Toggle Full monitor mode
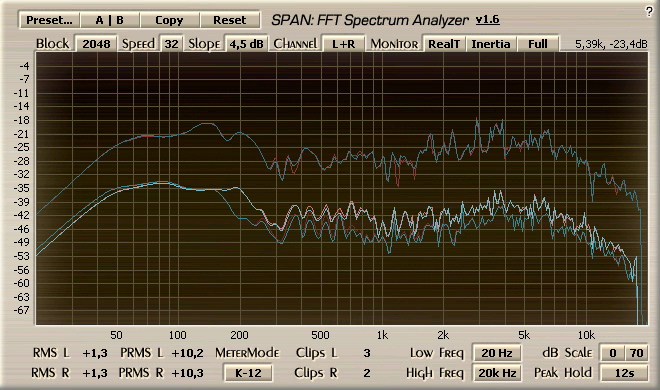 point(538,44)
